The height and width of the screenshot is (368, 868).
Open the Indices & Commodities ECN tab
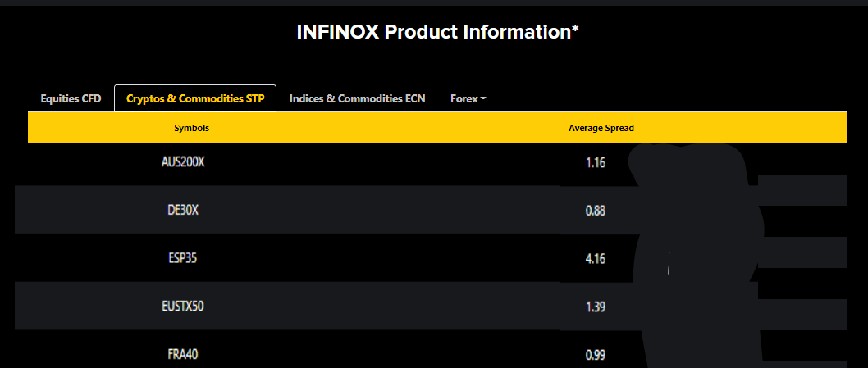point(358,99)
